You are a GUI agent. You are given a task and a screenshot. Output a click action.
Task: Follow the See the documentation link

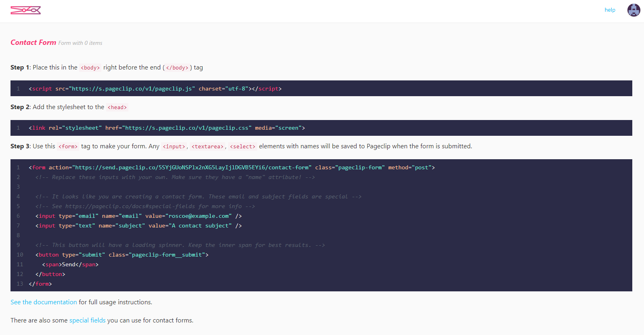click(44, 302)
